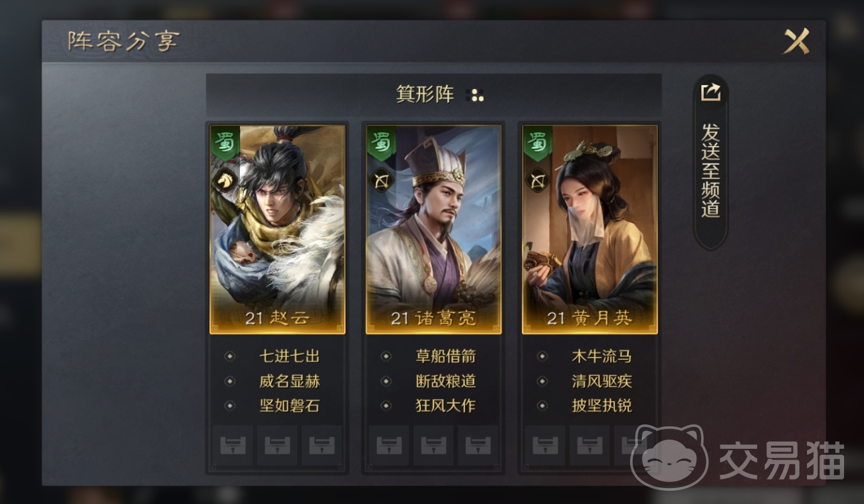864x504 pixels.
Task: Click cavalry horse icon on 赵云 card
Action: point(225,180)
